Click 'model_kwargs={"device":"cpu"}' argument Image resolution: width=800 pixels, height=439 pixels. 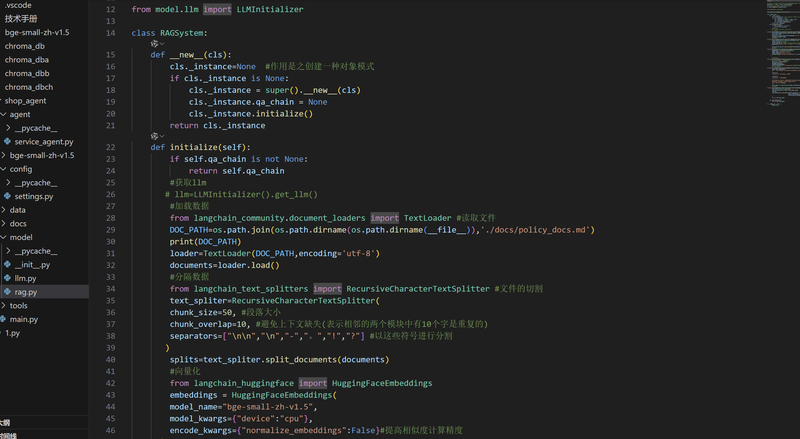coord(241,419)
